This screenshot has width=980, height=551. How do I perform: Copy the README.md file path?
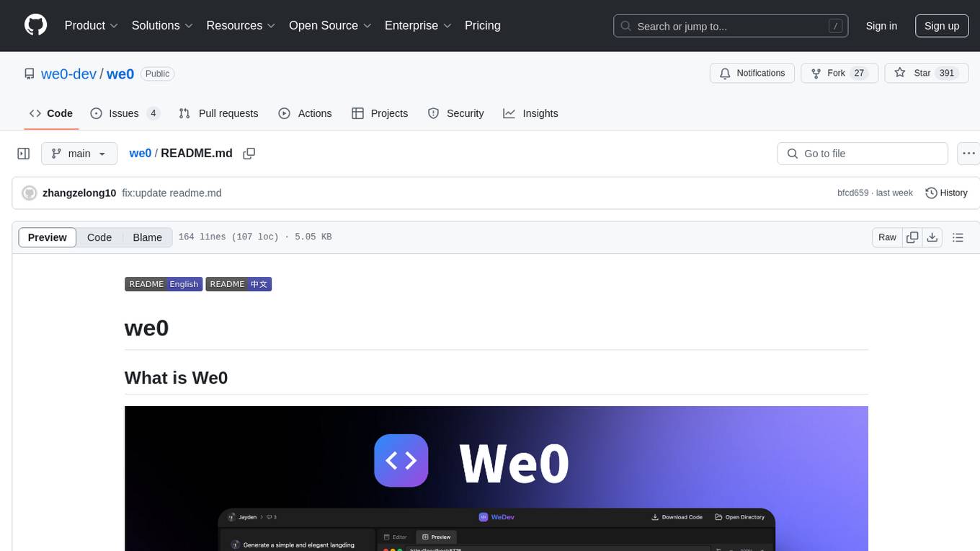(249, 154)
